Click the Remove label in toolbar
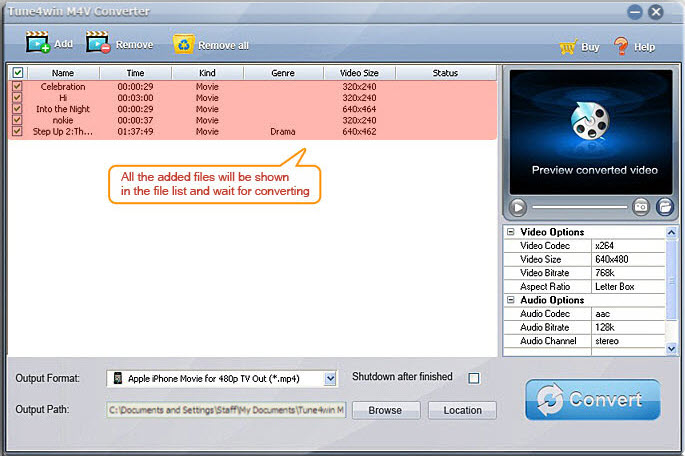The height and width of the screenshot is (456, 685). click(134, 45)
